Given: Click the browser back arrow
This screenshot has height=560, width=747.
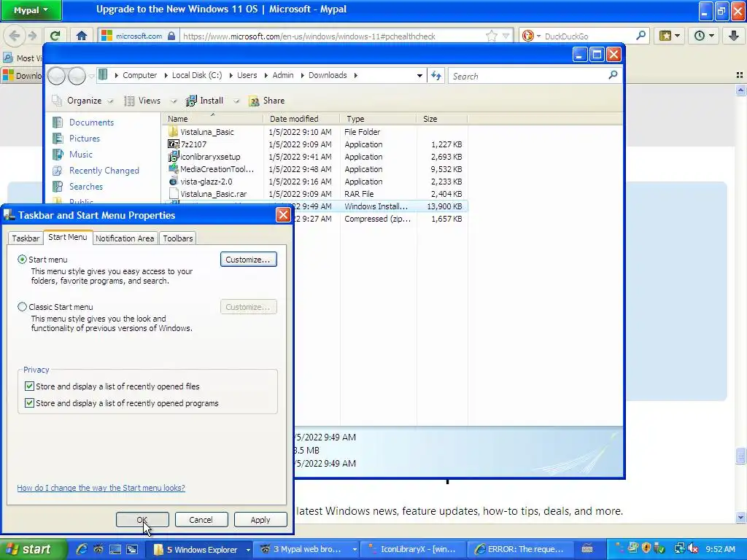Looking at the screenshot, I should click(15, 36).
